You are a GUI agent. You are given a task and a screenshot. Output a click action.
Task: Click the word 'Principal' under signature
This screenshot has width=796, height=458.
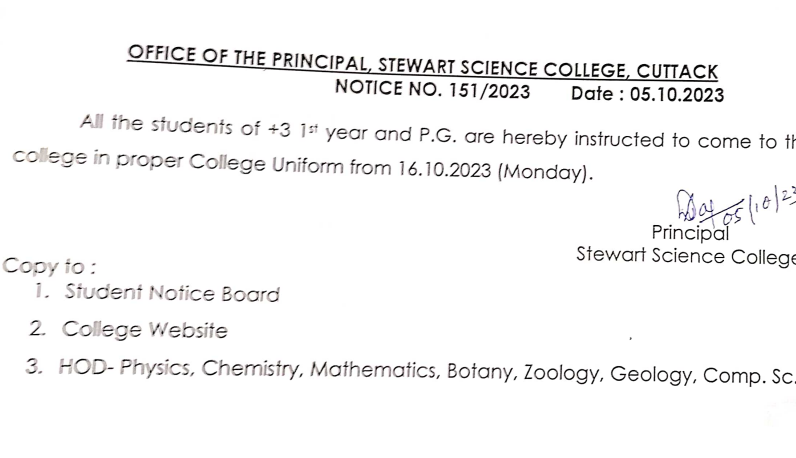click(x=690, y=232)
